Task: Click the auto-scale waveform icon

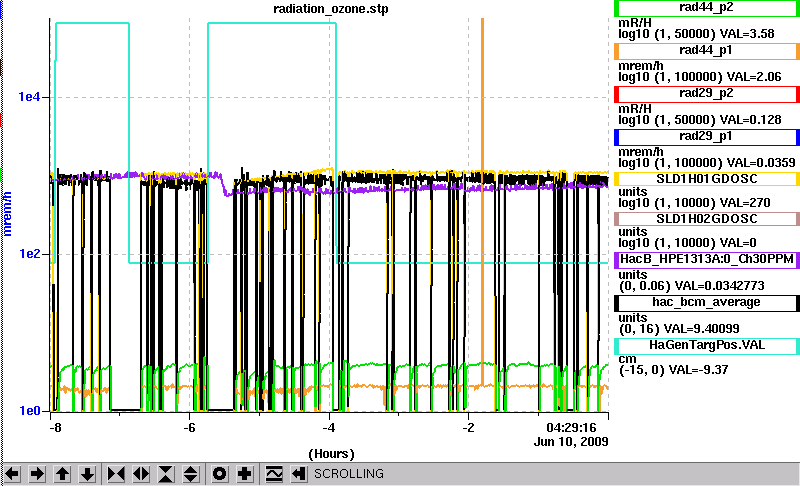Action: [274, 474]
